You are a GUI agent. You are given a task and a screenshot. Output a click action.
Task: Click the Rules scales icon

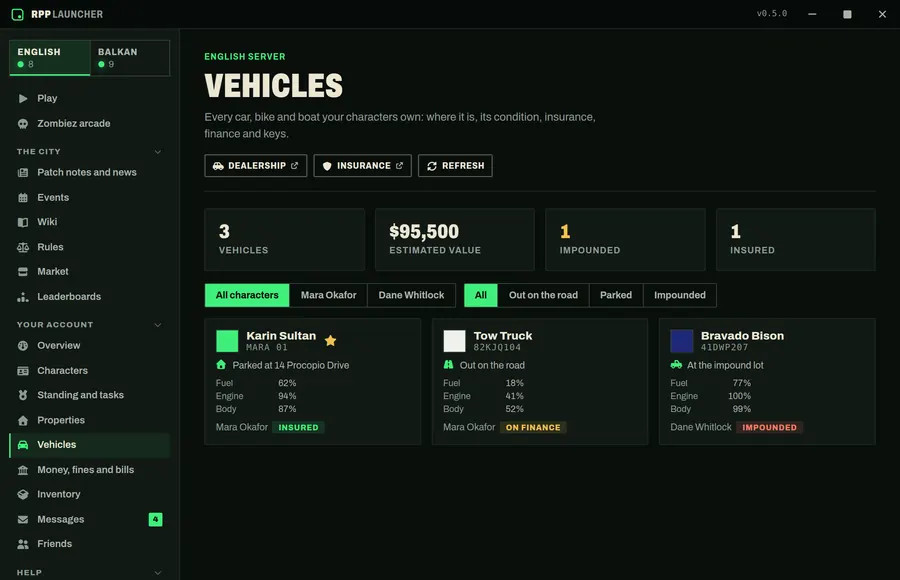tap(23, 247)
